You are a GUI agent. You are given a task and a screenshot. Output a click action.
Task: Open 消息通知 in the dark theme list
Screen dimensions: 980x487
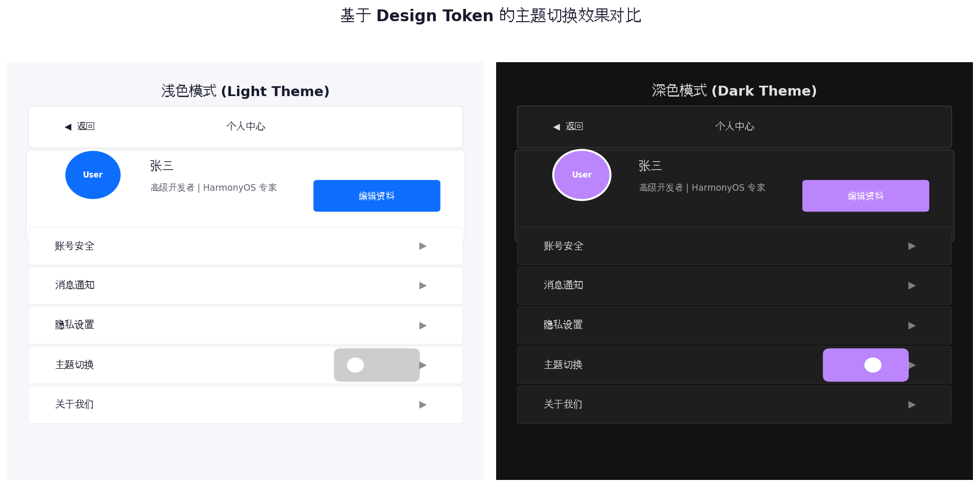click(x=734, y=285)
